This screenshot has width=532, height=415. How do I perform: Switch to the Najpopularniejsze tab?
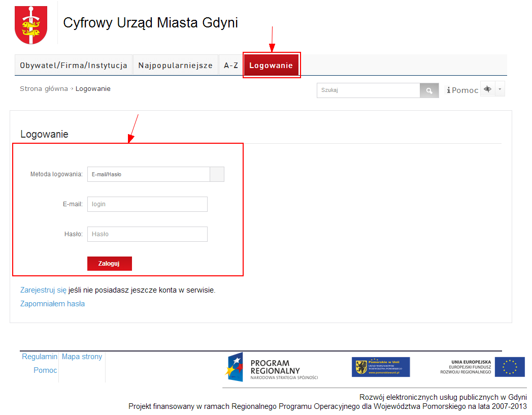click(x=175, y=66)
